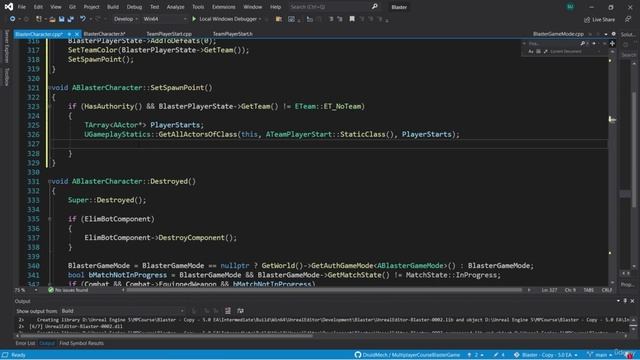The image size is (640, 360).
Task: Click the green Start debugging play icon
Action: [194, 19]
